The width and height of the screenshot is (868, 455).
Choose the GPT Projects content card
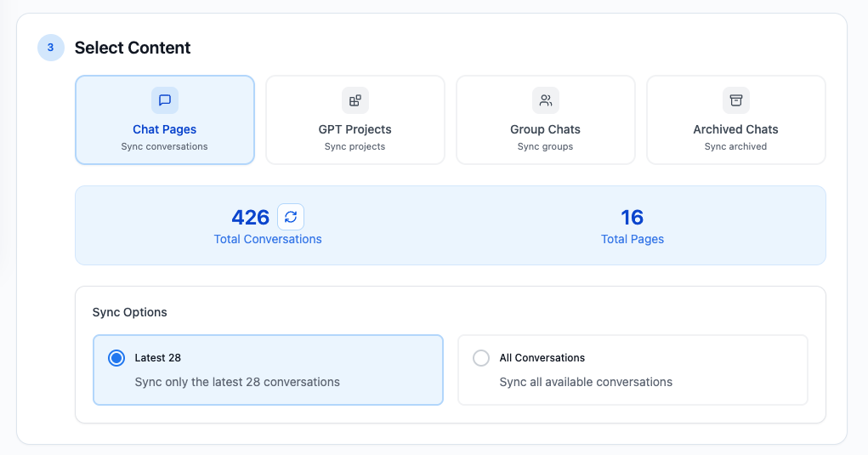point(355,120)
